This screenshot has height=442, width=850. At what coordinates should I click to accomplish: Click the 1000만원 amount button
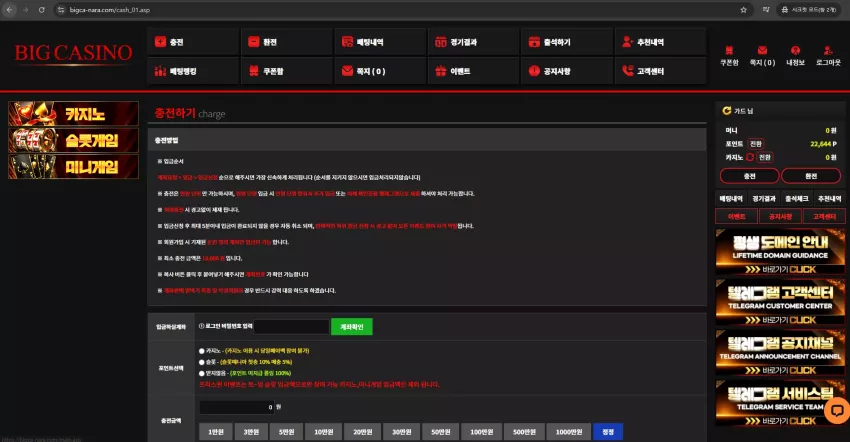[x=569, y=432]
